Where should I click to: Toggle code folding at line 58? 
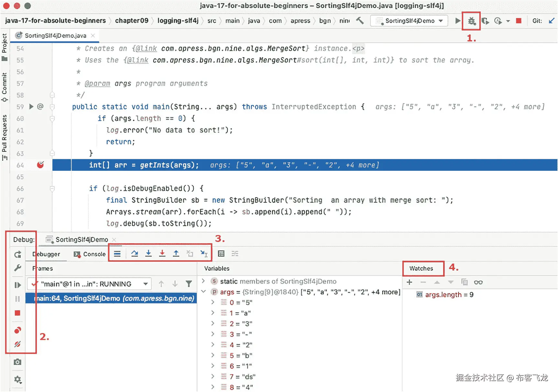pyautogui.click(x=52, y=95)
